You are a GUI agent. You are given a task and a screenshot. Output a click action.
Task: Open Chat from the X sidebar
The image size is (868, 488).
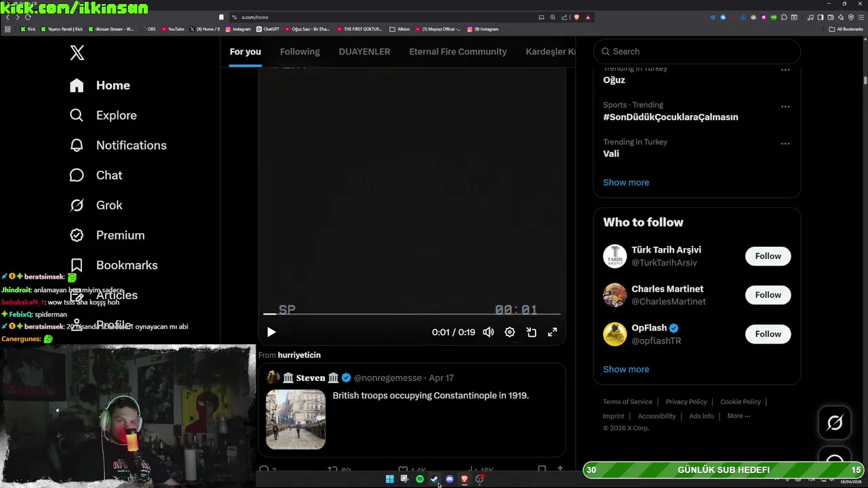click(96, 175)
